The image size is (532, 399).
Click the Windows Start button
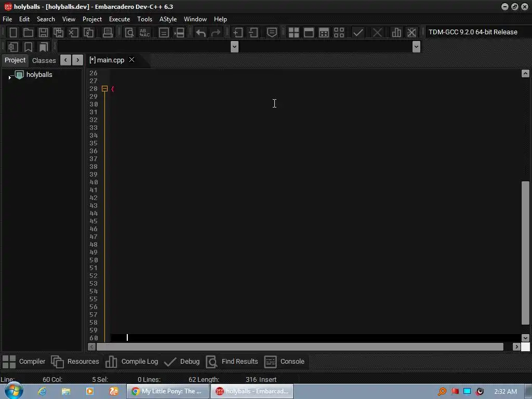point(14,391)
